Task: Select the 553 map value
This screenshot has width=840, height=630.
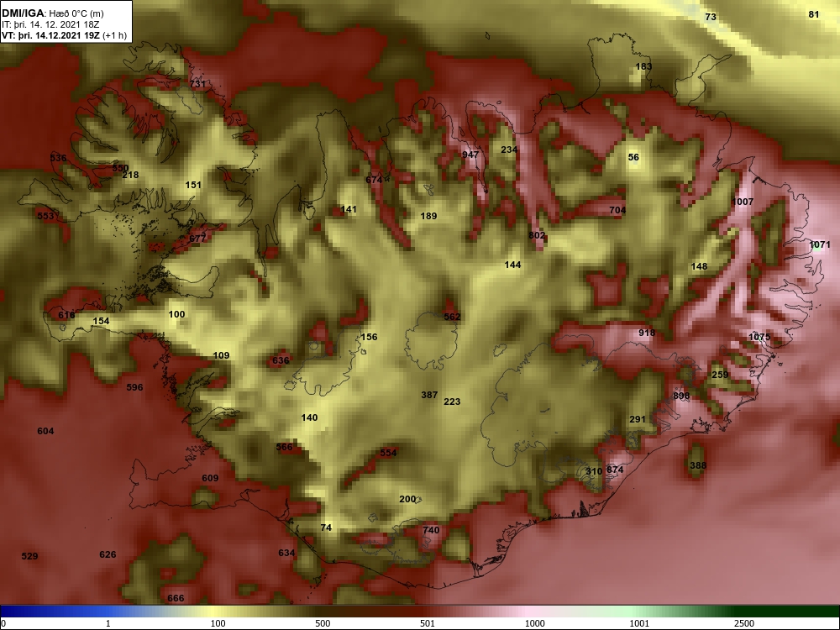Action: point(45,215)
